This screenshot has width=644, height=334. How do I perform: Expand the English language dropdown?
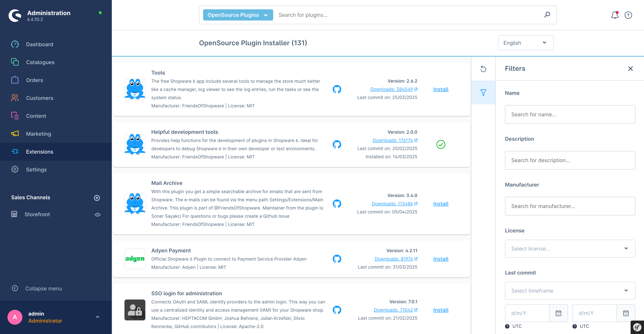coord(525,43)
